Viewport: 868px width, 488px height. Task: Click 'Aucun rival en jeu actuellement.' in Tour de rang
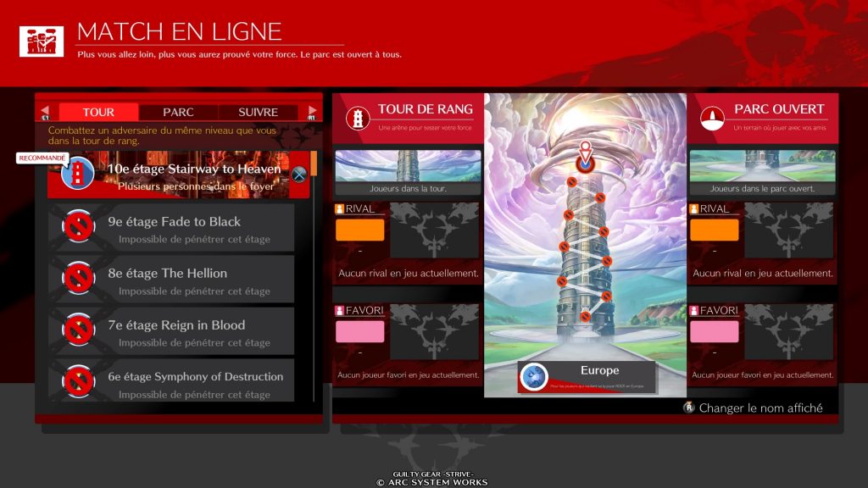409,274
